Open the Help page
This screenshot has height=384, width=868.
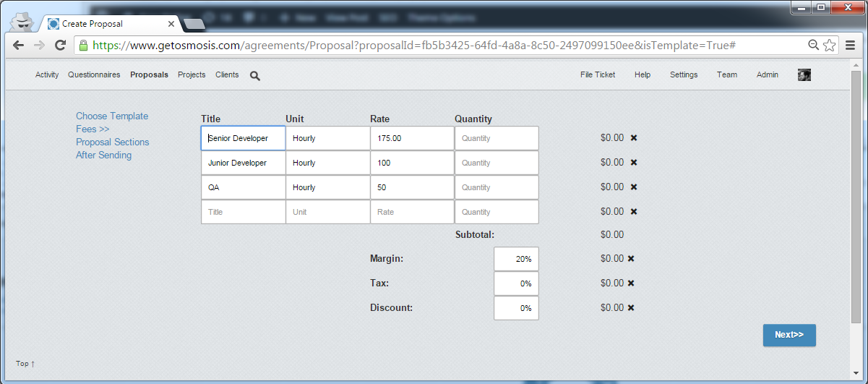click(x=643, y=74)
